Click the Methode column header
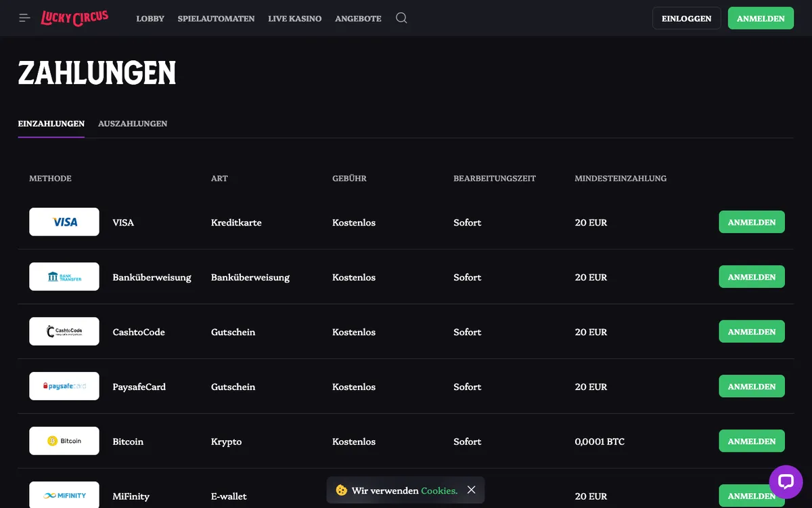Viewport: 812px width, 508px height. pos(50,179)
